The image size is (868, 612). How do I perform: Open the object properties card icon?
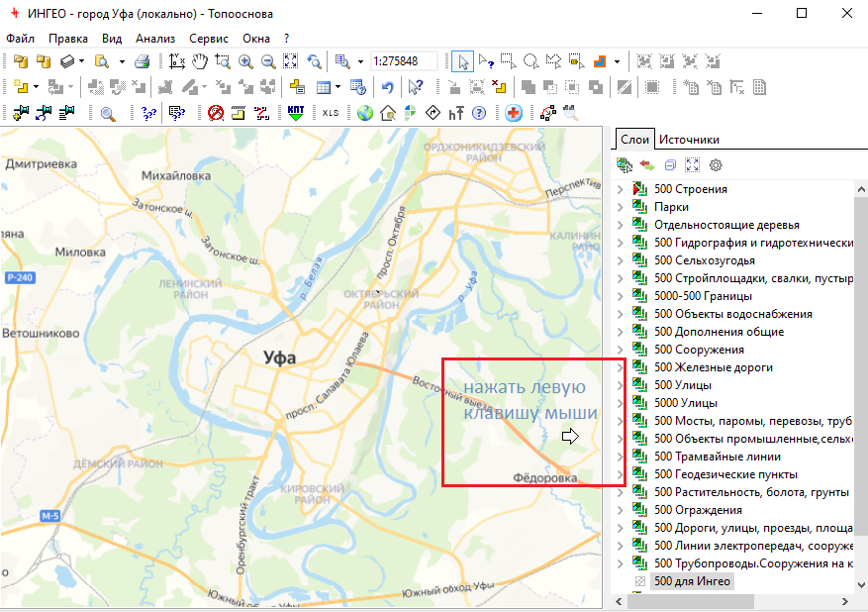(297, 87)
